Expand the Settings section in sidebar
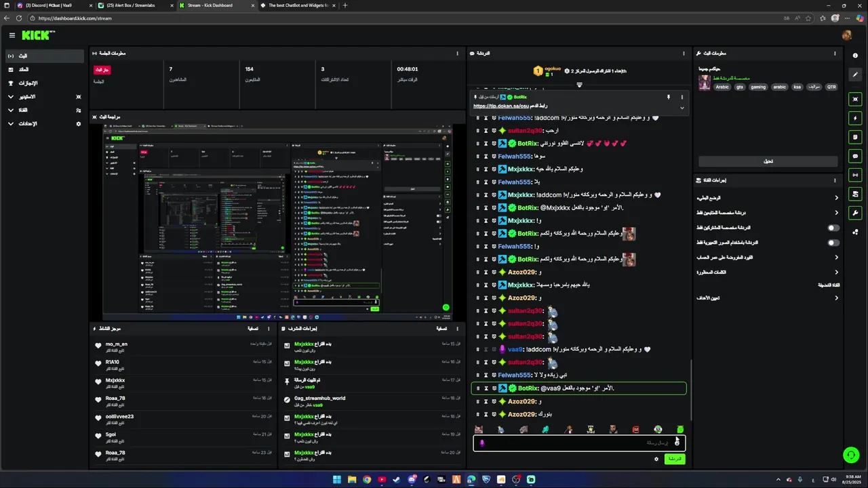The image size is (868, 488). pos(43,124)
